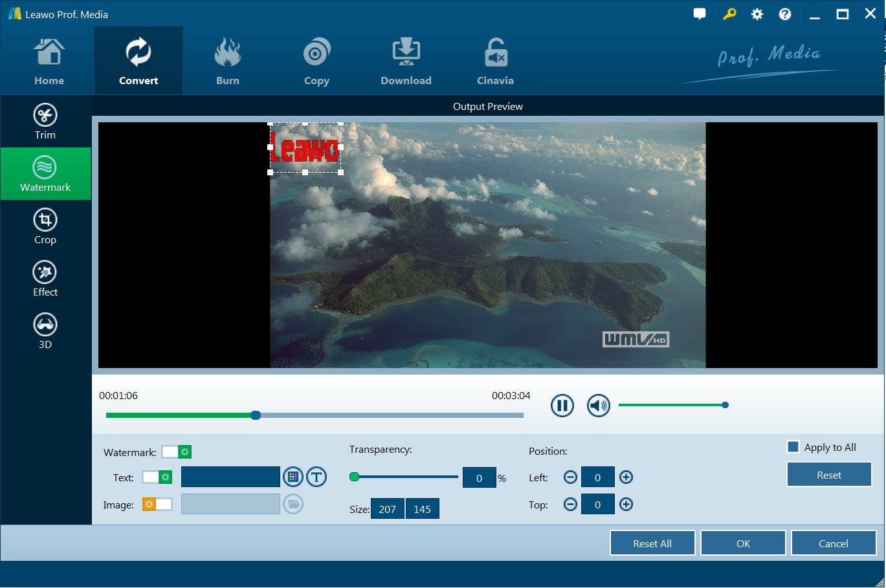Click the Transparency slider handle

tap(354, 477)
